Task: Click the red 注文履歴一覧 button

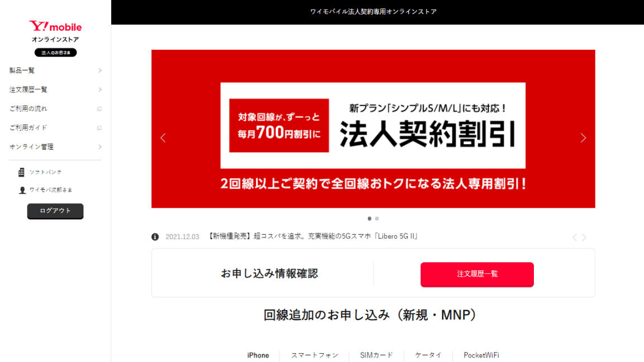Action: 477,274
